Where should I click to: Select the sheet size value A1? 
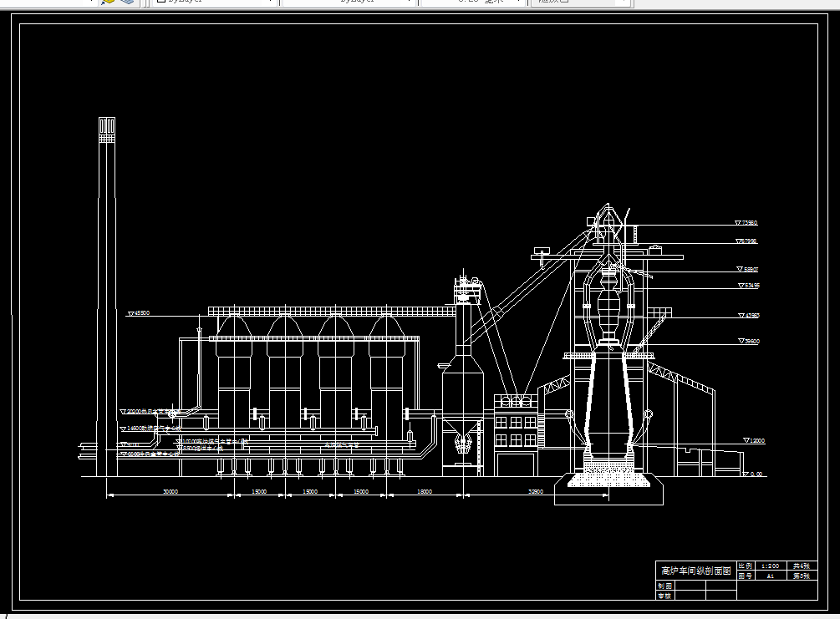[x=771, y=576]
